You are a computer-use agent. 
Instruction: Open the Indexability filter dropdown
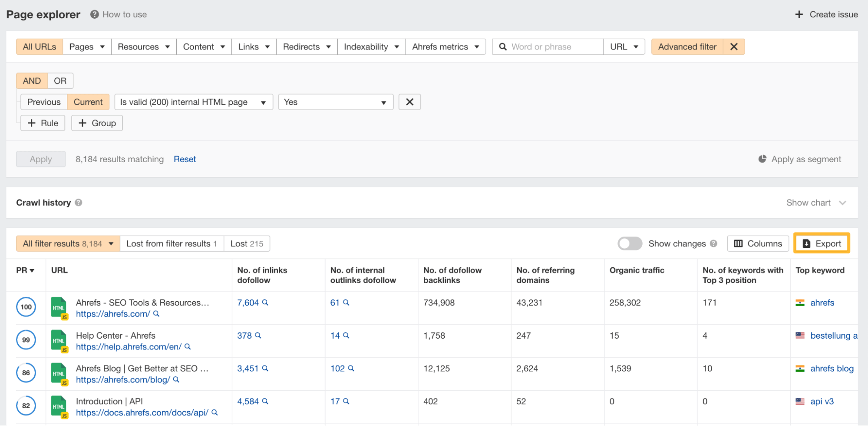[371, 47]
